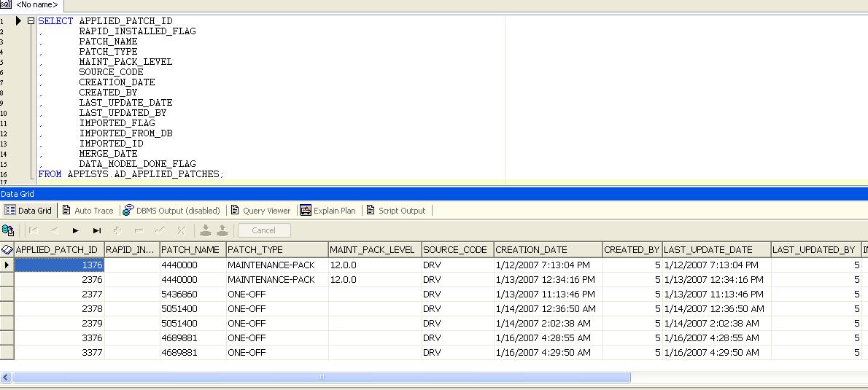Click the scrollbar left arrow
Viewport: 868px width, 390px height.
pos(6,378)
